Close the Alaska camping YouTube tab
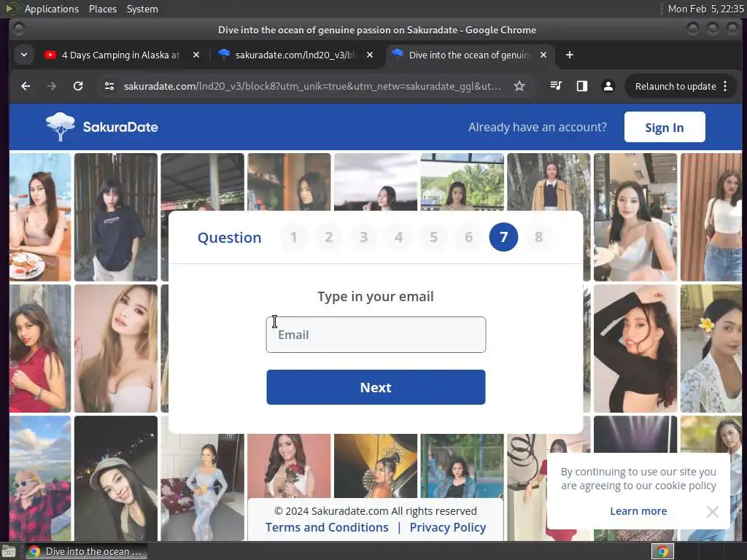The height and width of the screenshot is (560, 747). click(x=196, y=55)
